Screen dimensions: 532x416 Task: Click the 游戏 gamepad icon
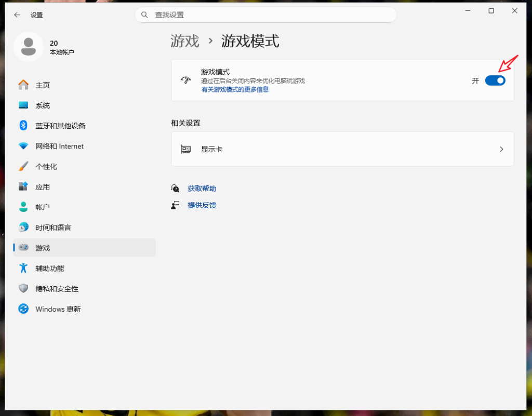[x=23, y=248]
